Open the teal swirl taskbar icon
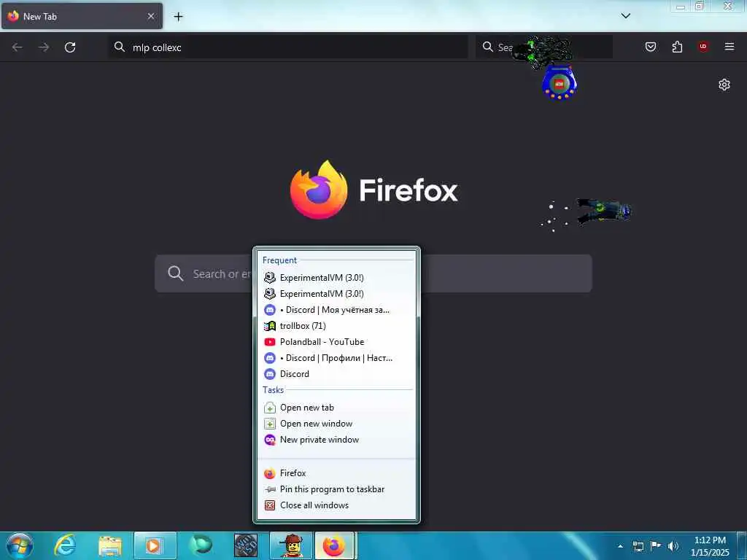747x560 pixels. point(201,545)
